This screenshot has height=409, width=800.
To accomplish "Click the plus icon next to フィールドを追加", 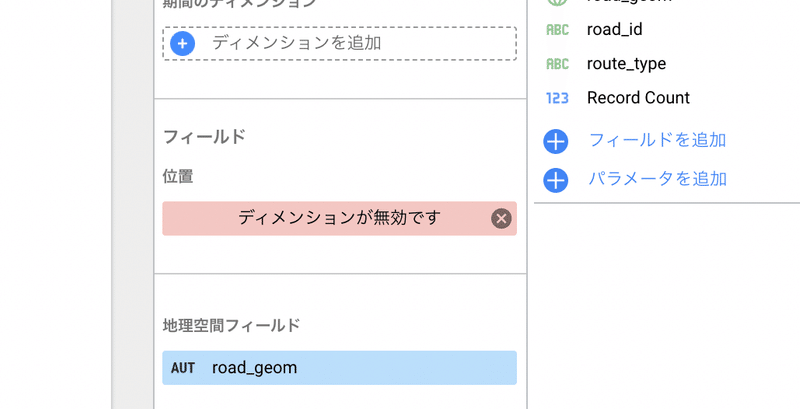I will [x=556, y=141].
